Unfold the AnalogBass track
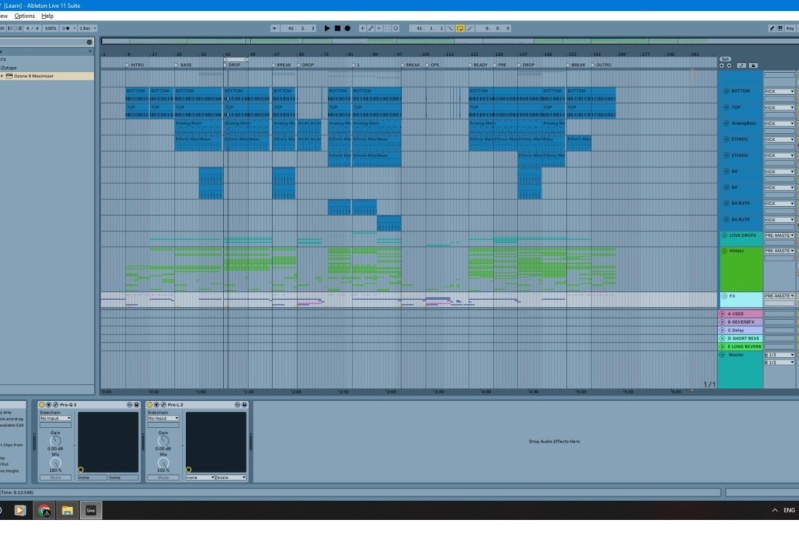The width and height of the screenshot is (799, 540). coord(726,123)
